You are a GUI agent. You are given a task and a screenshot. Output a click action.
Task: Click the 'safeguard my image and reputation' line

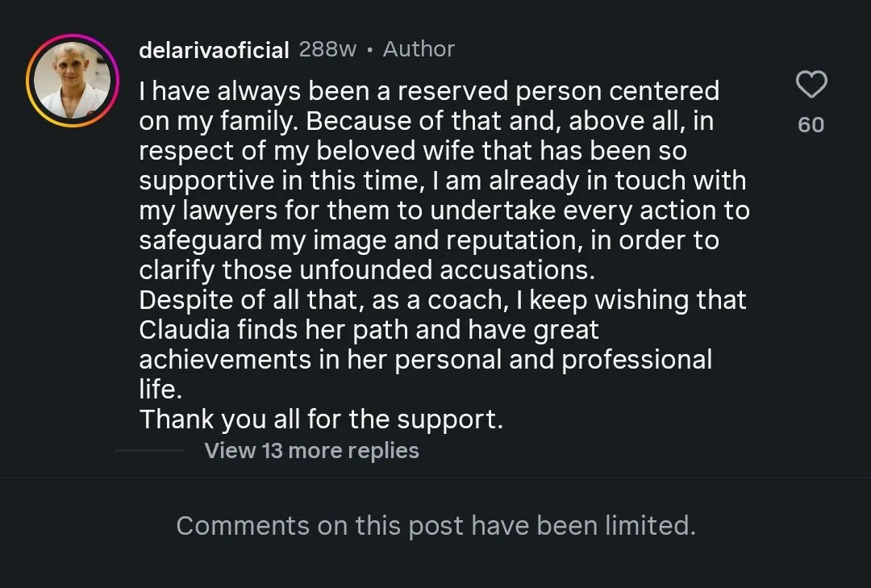[366, 240]
